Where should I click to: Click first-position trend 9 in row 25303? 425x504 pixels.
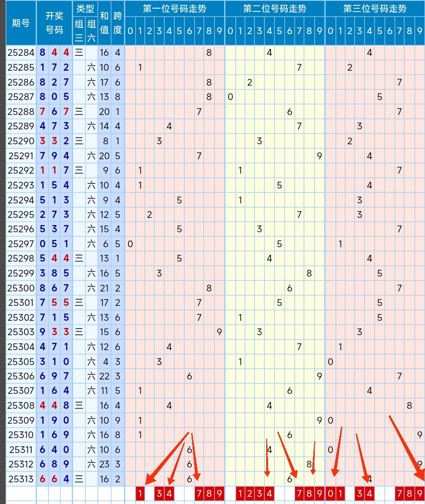219,332
